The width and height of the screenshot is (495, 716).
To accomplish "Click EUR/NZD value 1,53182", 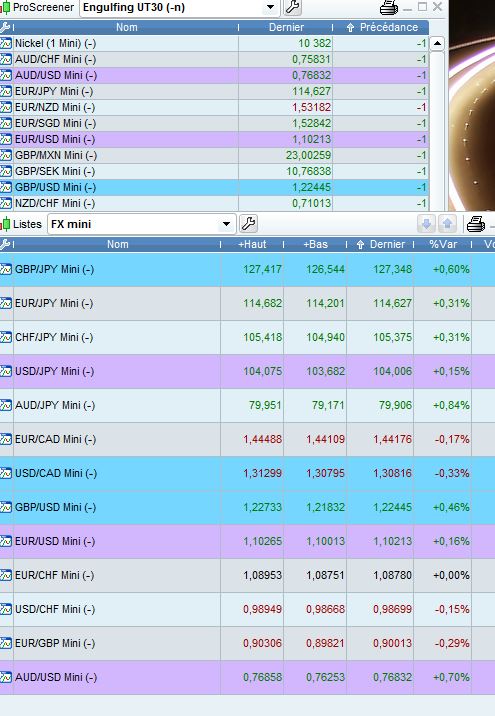I will (311, 107).
